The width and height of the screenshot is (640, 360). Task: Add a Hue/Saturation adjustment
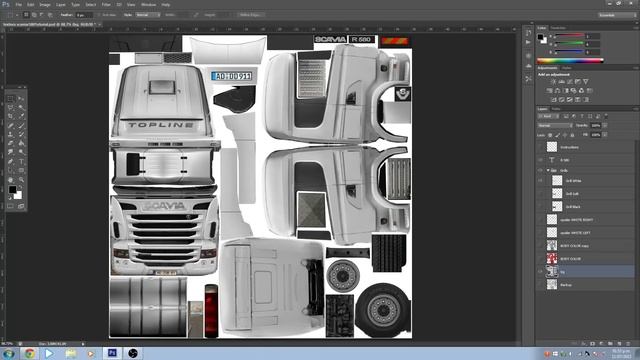coord(550,91)
